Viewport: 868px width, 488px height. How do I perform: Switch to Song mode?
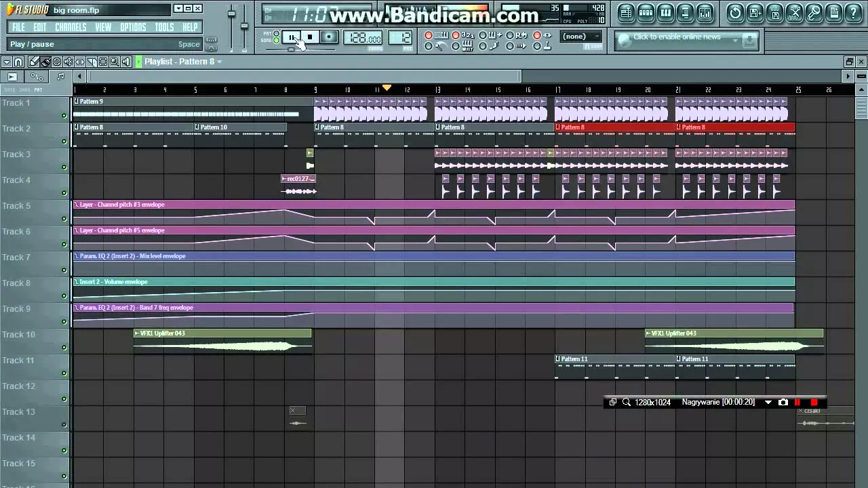pyautogui.click(x=277, y=40)
